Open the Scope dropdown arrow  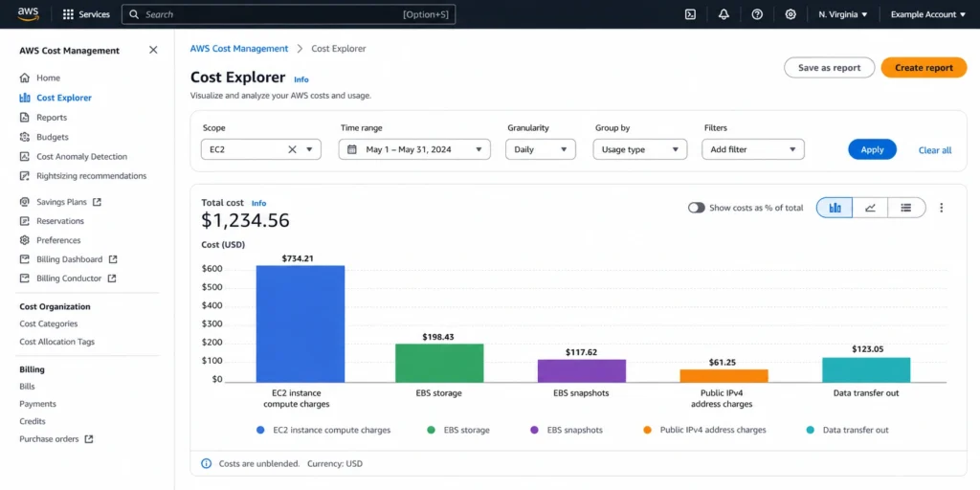pyautogui.click(x=309, y=150)
